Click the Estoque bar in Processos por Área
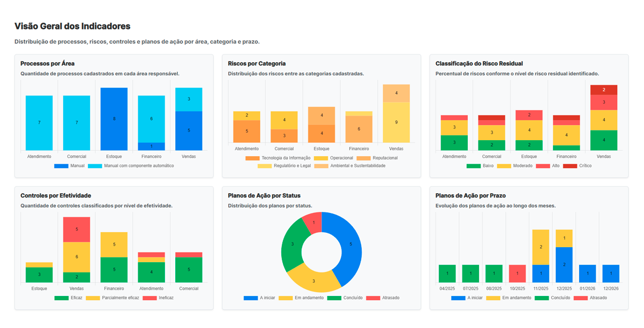The image size is (644, 328). tap(114, 119)
